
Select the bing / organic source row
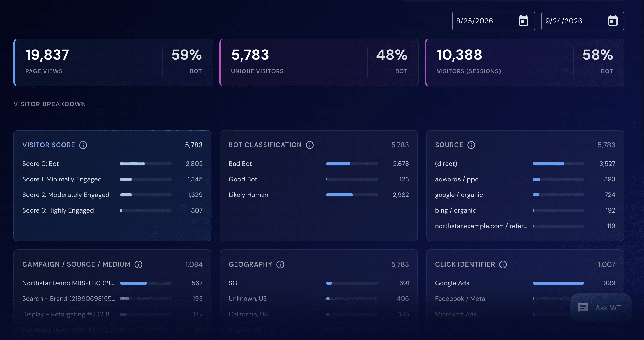525,210
